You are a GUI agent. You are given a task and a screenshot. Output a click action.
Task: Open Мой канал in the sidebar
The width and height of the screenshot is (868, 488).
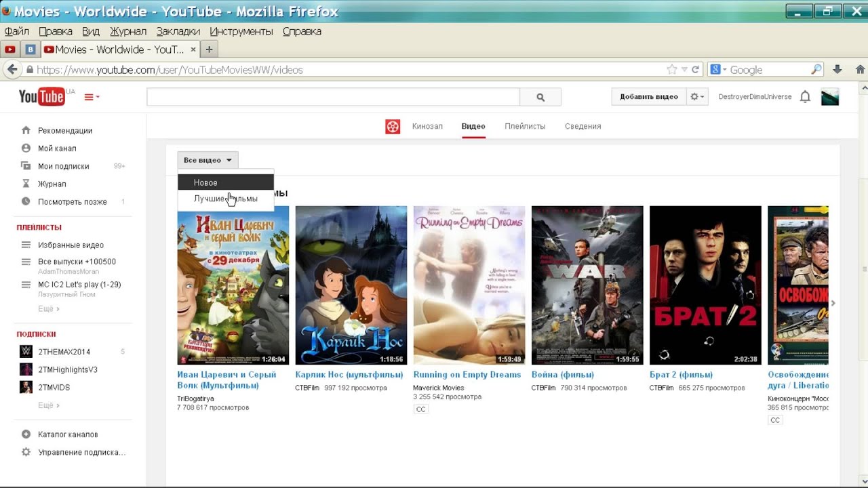(x=57, y=148)
